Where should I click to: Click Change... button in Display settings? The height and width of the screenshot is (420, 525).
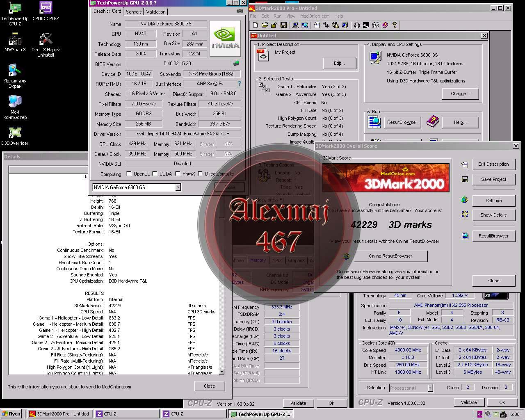point(460,94)
